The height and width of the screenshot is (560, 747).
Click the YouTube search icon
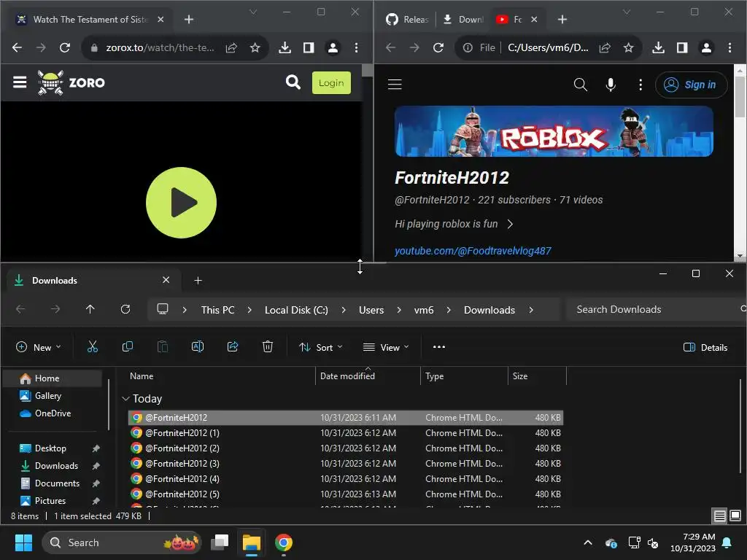pos(580,85)
